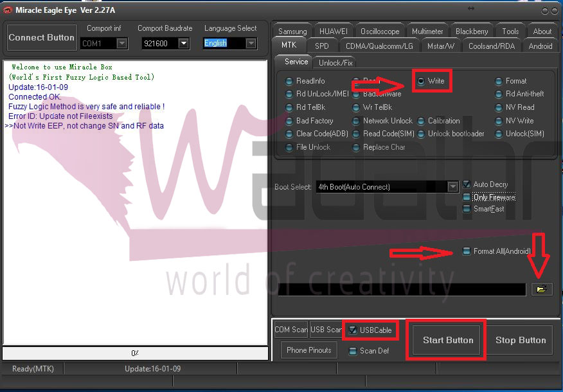Screen dimensions: 563x392
Task: Switch to the SPD tab
Action: pos(322,46)
